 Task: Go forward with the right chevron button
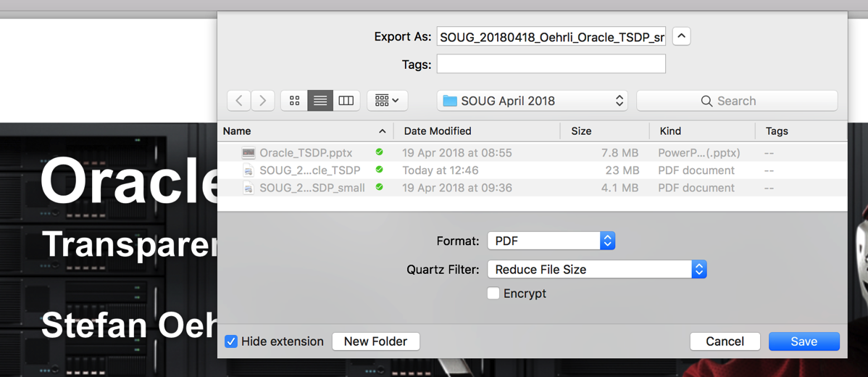coord(263,101)
